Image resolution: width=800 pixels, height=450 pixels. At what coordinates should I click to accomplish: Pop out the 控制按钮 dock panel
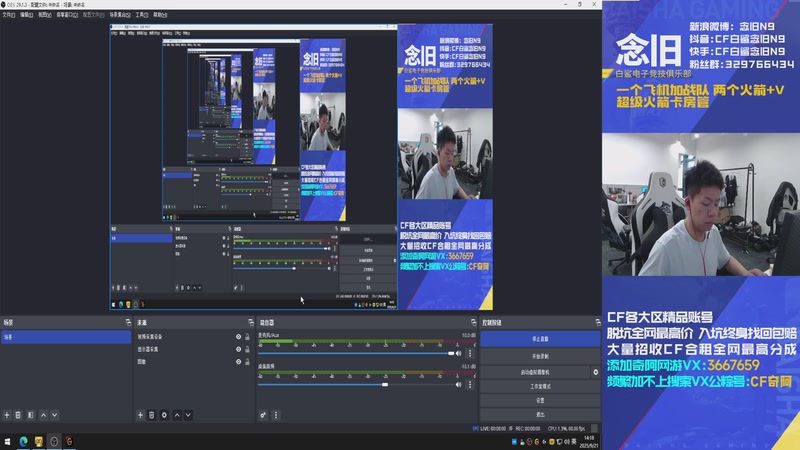coord(597,322)
